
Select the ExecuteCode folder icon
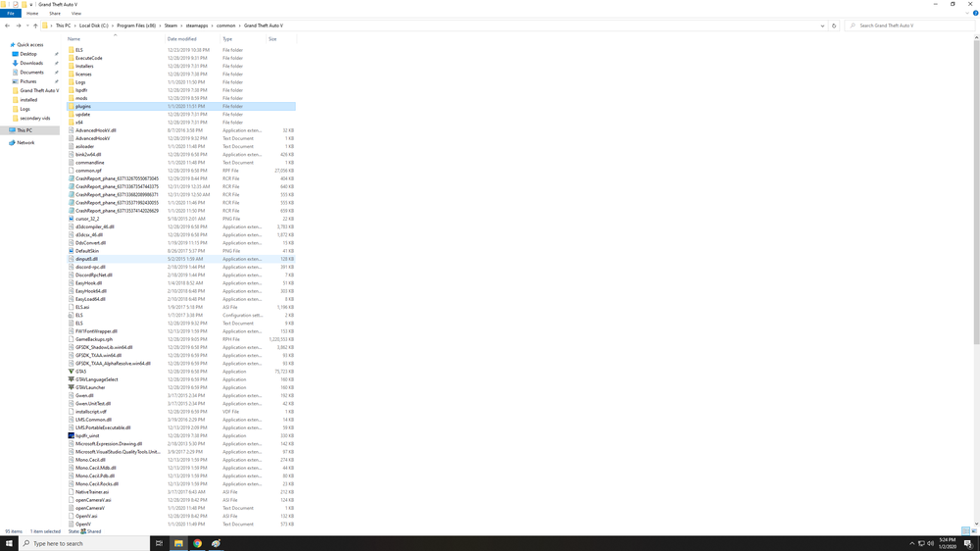[x=71, y=58]
